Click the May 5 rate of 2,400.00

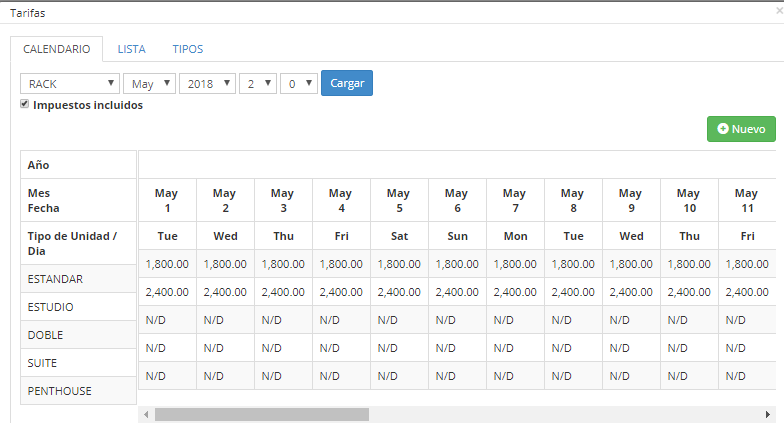pyautogui.click(x=399, y=293)
